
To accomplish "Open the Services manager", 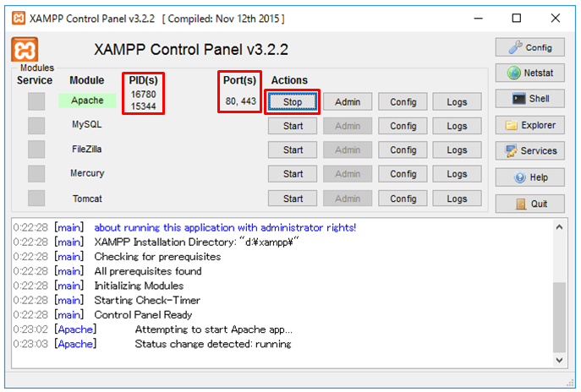I will point(529,151).
